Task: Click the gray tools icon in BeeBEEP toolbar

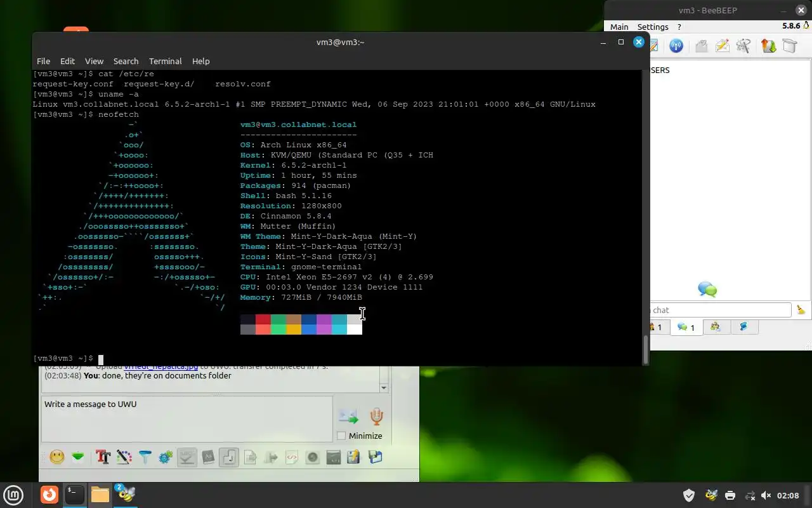Action: click(743, 46)
